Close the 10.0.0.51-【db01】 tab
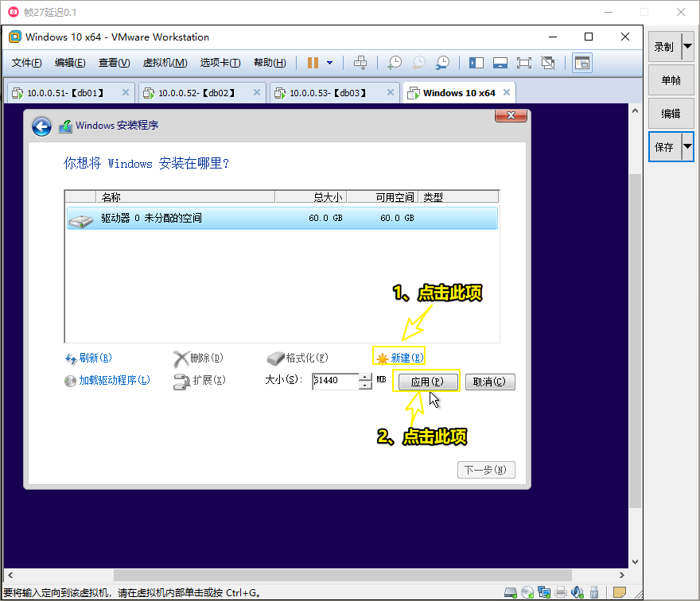 click(126, 92)
